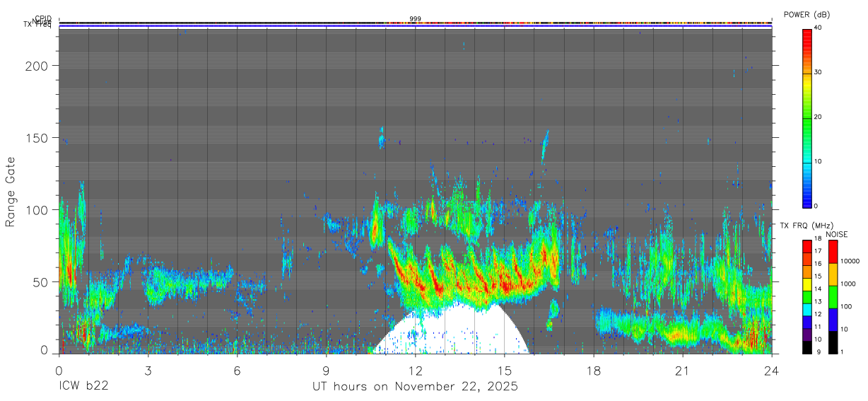Viewport: 868px width, 401px height.
Task: Click the 17 label in TX FRQ legend
Action: pyautogui.click(x=818, y=251)
